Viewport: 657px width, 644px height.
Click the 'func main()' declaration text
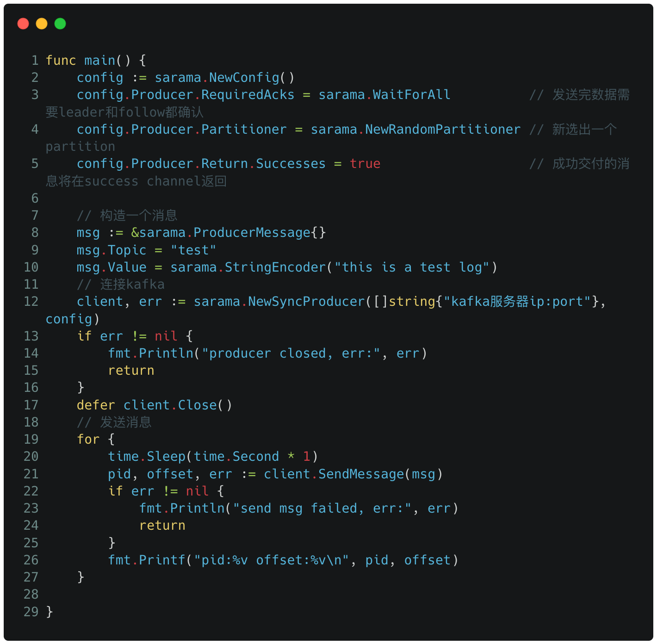tap(88, 61)
